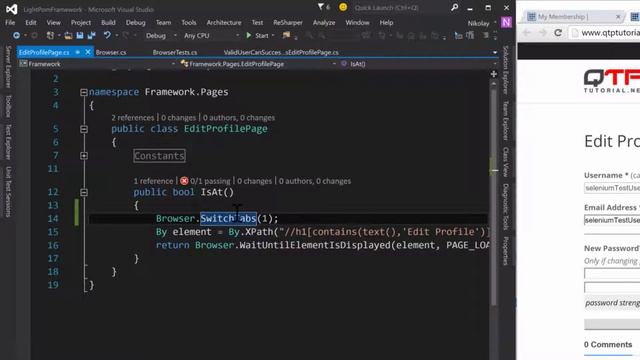Screen dimensions: 640x360
Task: Open the File menu
Action: tap(10, 22)
